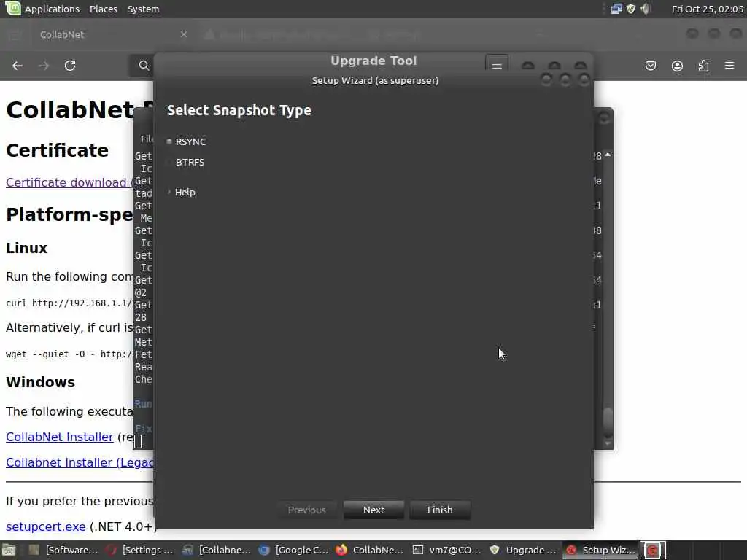The height and width of the screenshot is (560, 747).
Task: Open the network connections tray icon
Action: [616, 9]
